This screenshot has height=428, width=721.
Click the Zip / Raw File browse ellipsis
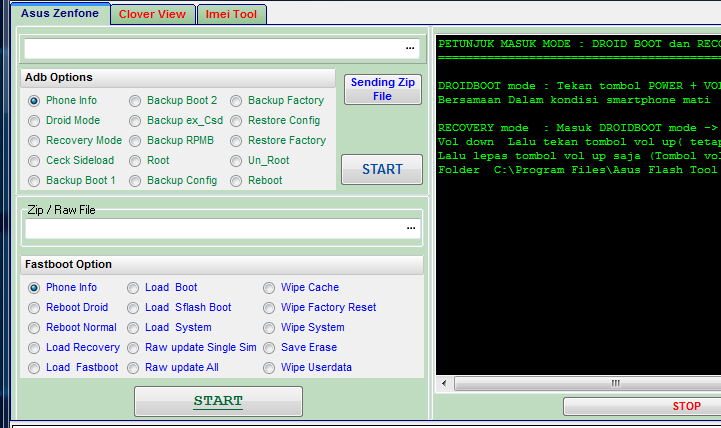(411, 228)
